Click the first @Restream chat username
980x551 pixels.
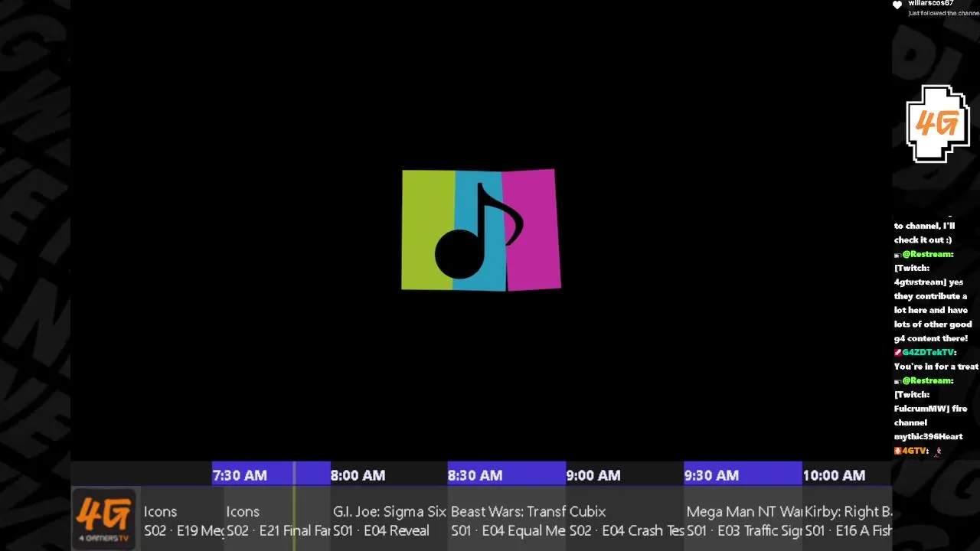pyautogui.click(x=927, y=254)
